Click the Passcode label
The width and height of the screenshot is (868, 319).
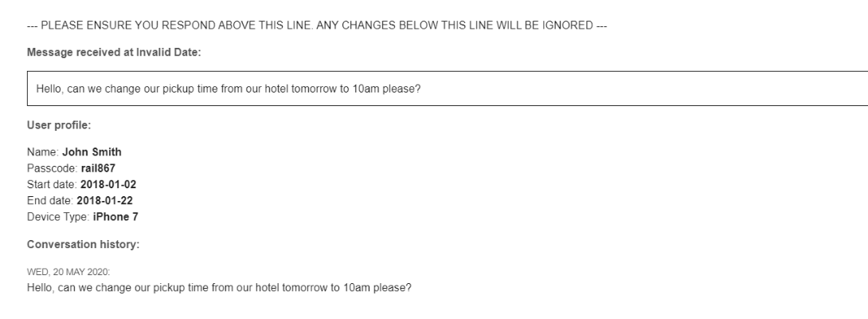click(x=52, y=168)
